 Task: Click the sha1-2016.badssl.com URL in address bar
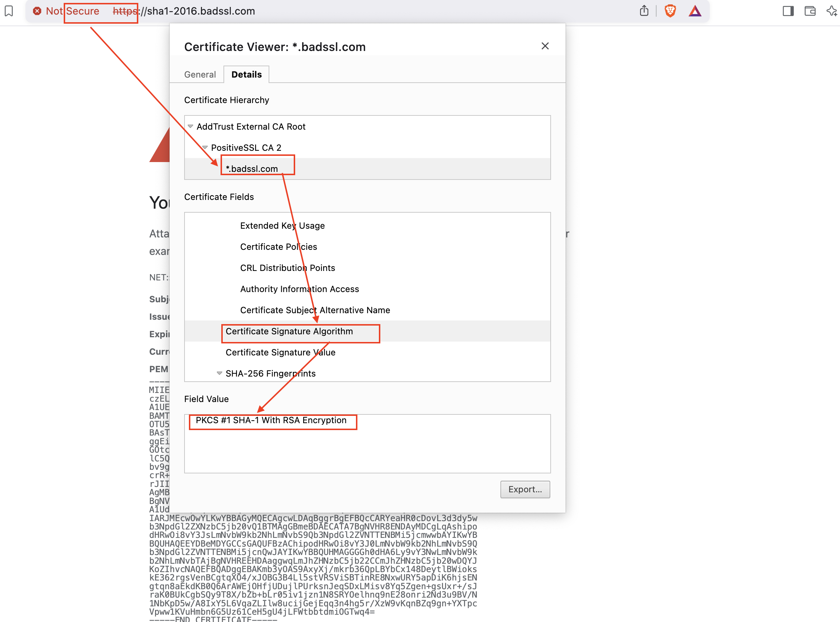pyautogui.click(x=184, y=11)
